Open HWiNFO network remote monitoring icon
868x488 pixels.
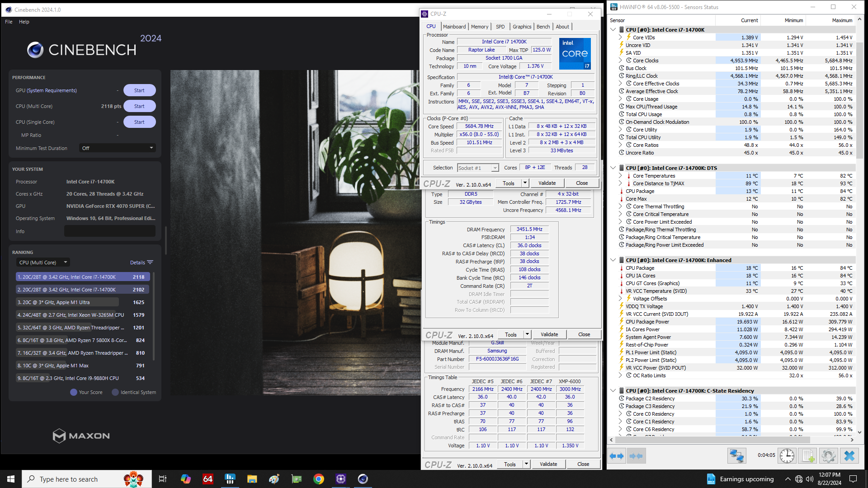pyautogui.click(x=736, y=456)
